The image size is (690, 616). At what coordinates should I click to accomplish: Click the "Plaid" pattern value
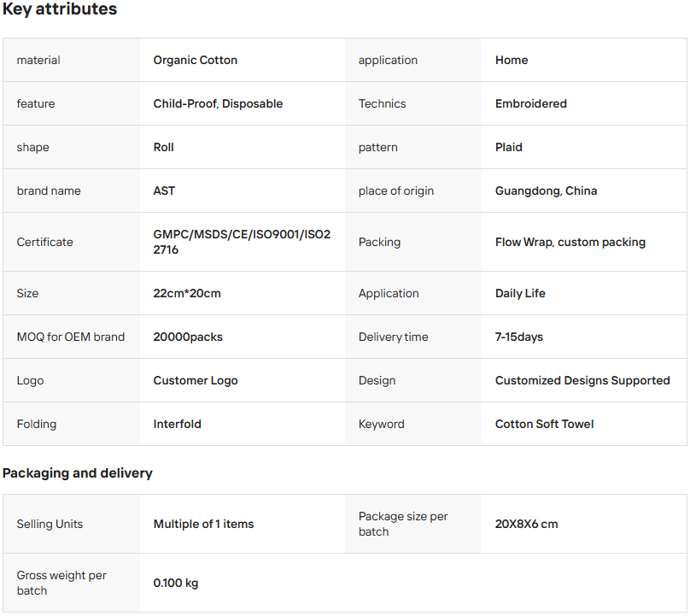[x=508, y=147]
